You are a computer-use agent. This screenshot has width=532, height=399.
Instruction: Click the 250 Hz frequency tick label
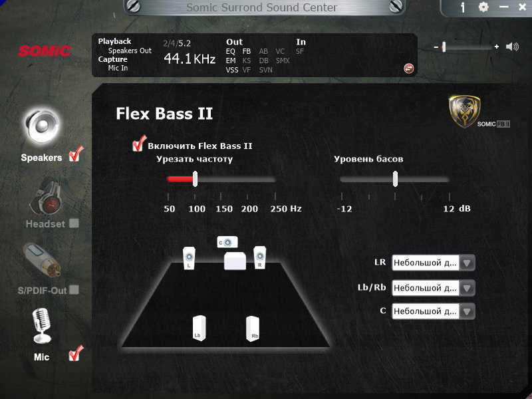[286, 209]
